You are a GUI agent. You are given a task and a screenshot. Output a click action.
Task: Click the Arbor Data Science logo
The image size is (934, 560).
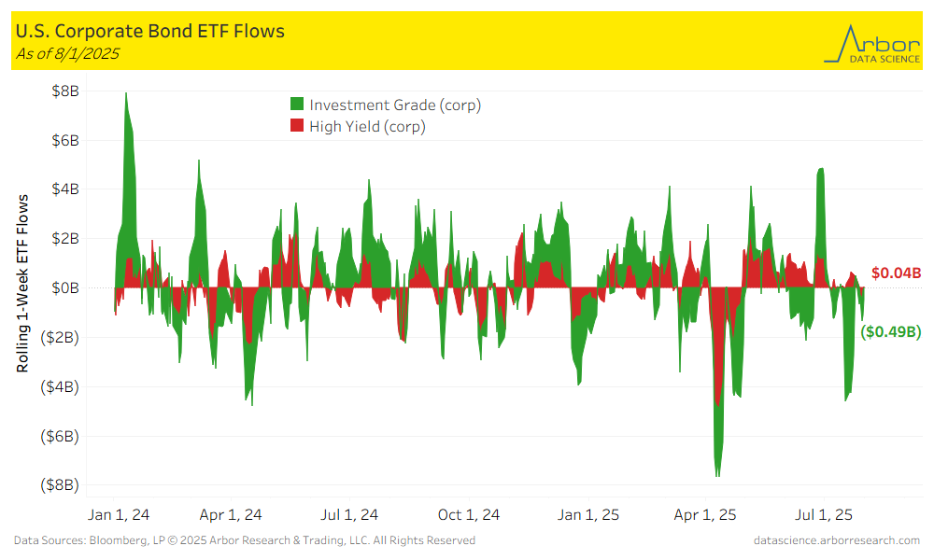click(x=871, y=43)
